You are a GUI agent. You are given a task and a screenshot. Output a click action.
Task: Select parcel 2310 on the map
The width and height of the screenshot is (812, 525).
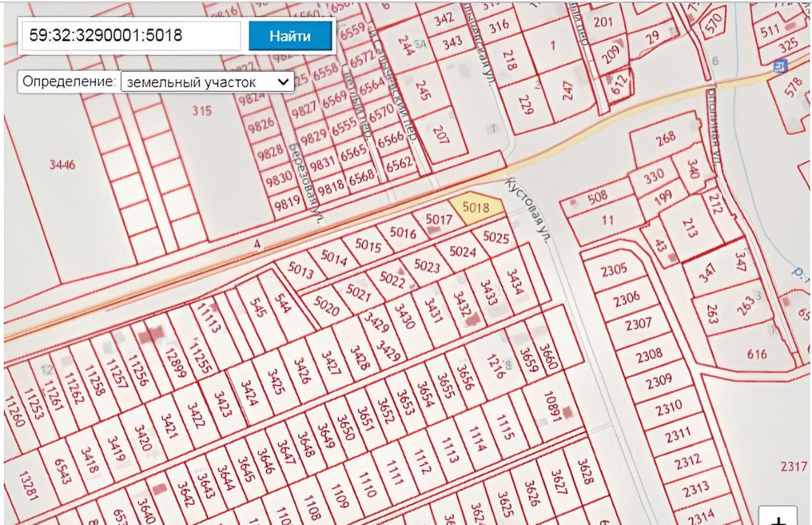tap(669, 406)
